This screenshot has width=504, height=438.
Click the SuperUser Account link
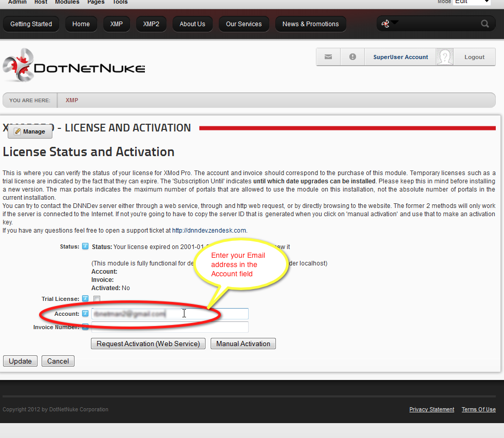[401, 57]
